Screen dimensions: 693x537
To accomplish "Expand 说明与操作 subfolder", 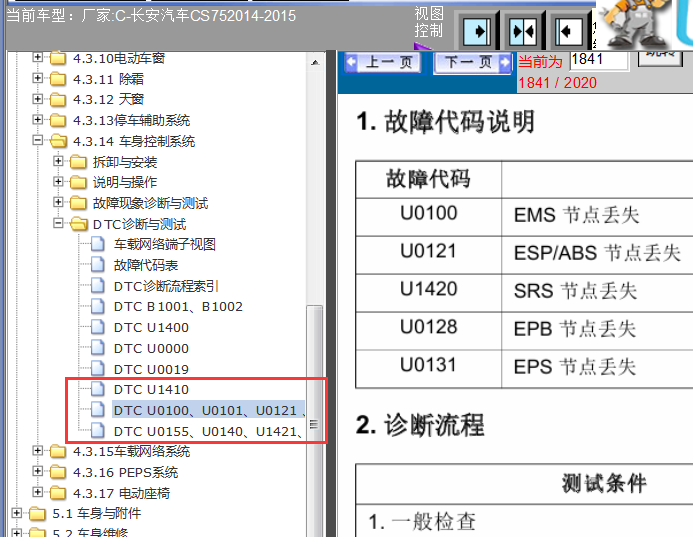I will (x=58, y=181).
